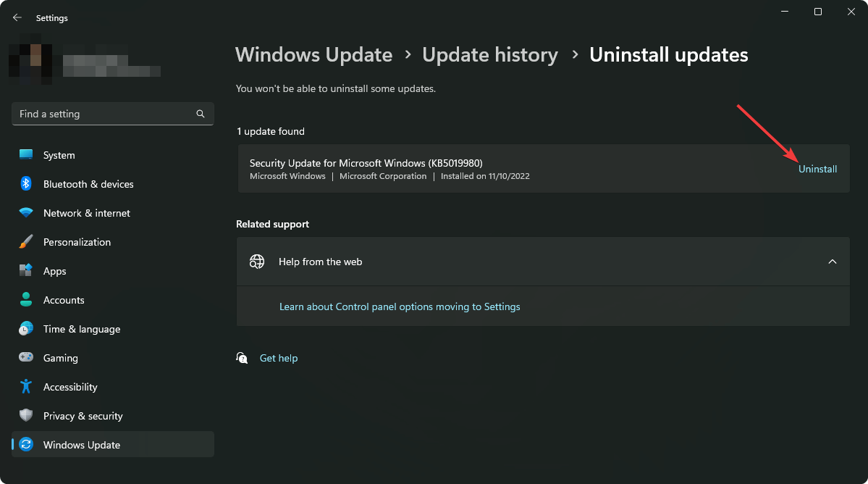The width and height of the screenshot is (868, 484).
Task: Click the Find a setting search box
Action: coord(112,114)
